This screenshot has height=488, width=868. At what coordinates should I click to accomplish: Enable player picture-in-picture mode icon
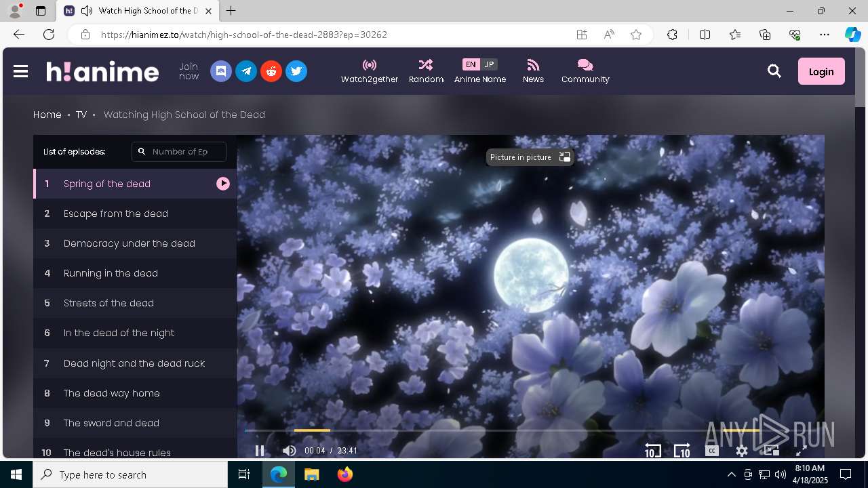771,451
